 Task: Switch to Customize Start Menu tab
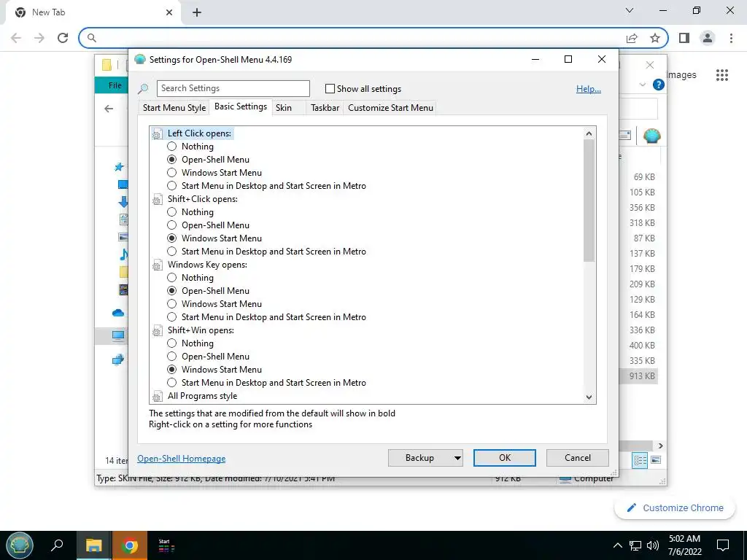[391, 108]
